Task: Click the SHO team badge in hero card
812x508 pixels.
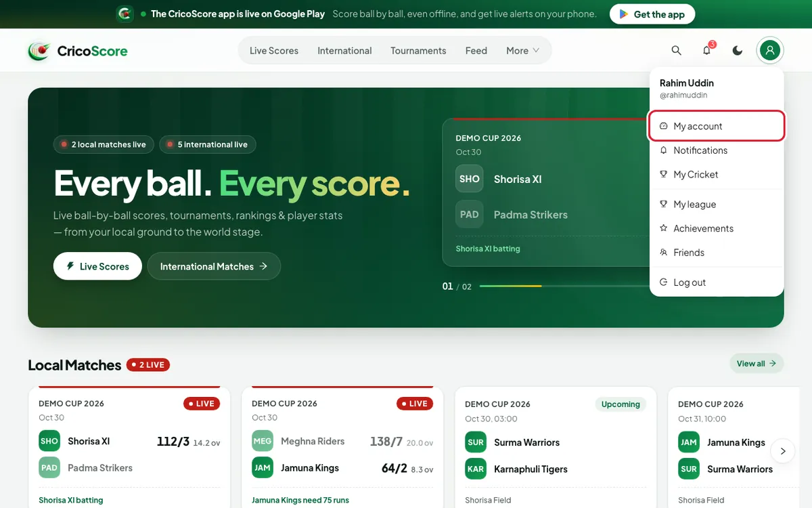Action: tap(470, 179)
